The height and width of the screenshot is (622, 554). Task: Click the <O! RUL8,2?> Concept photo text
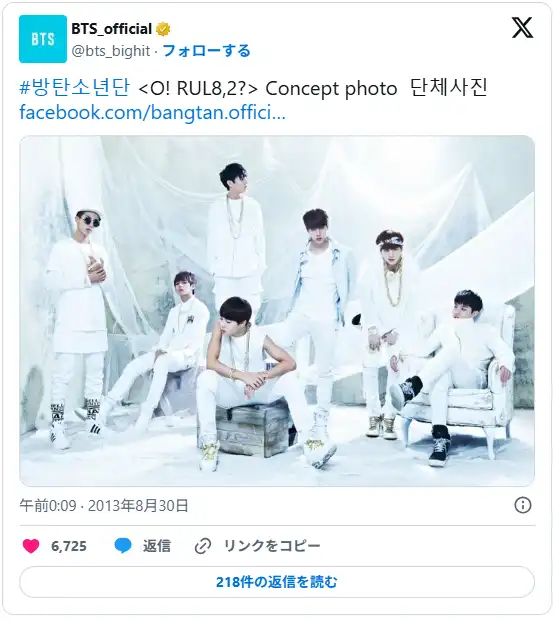[268, 88]
